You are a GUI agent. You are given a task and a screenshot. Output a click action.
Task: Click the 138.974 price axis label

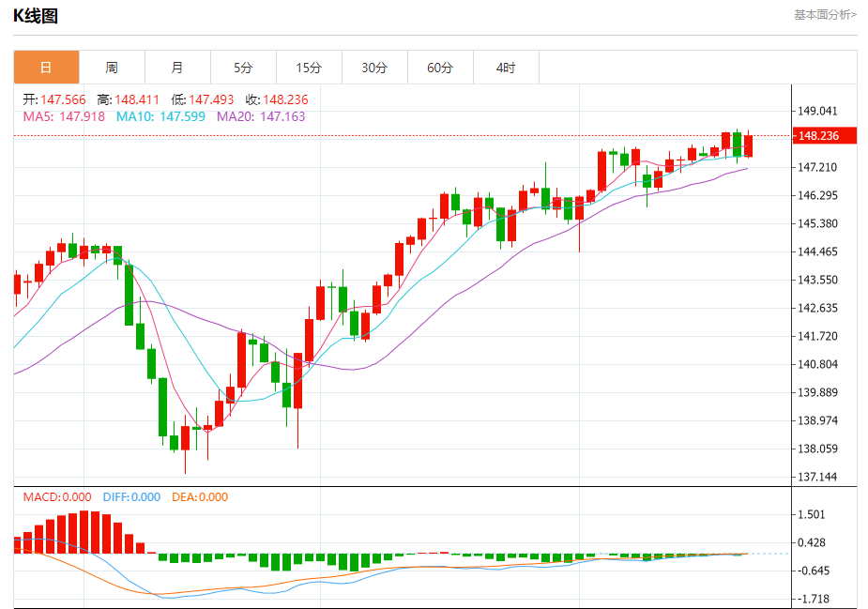[x=817, y=420]
